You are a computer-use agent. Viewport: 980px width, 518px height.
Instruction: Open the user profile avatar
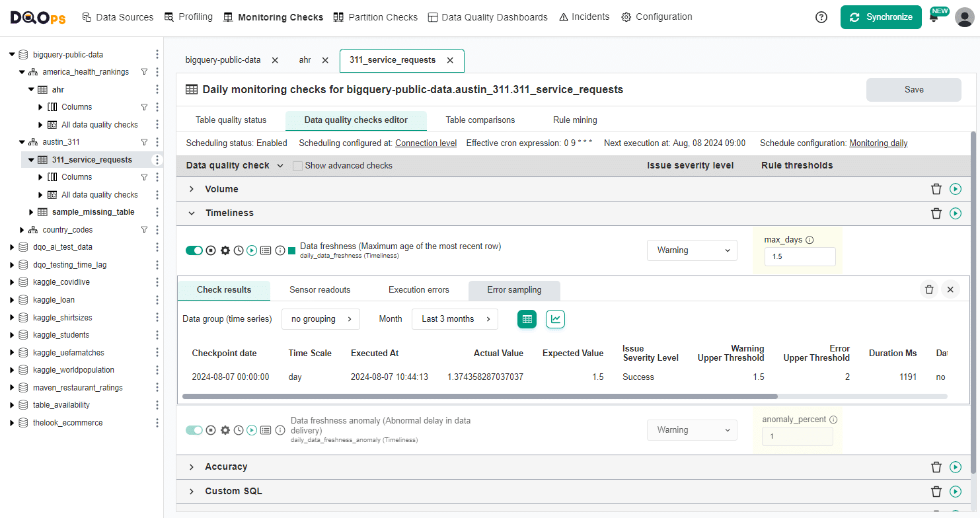(x=964, y=17)
